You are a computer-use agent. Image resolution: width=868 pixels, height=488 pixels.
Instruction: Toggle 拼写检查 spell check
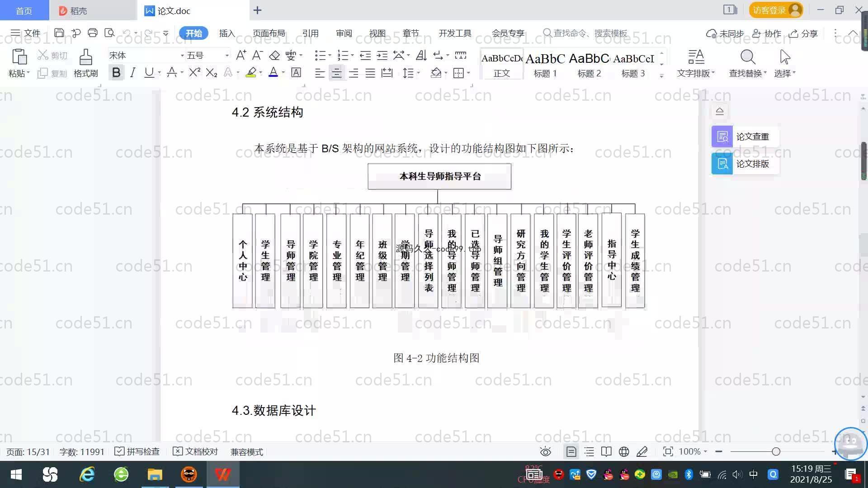tap(137, 451)
